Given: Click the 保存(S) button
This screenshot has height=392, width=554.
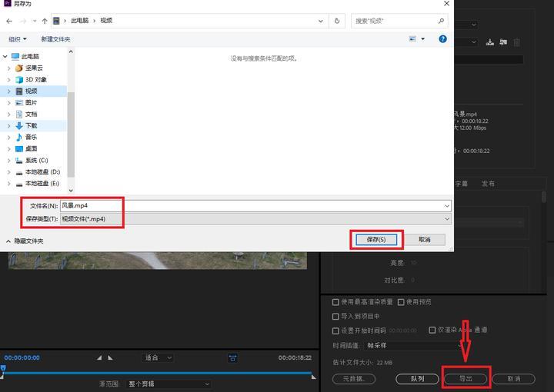Looking at the screenshot, I should [x=376, y=240].
